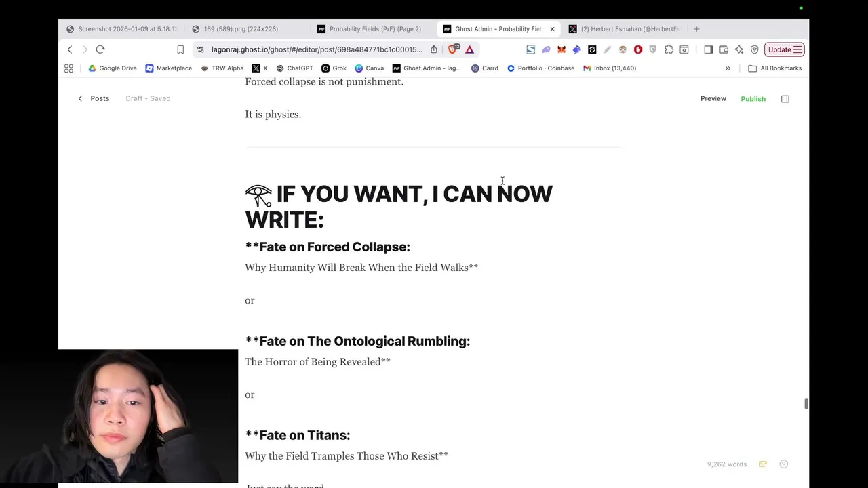
Task: Navigate back with browser back arrow
Action: tap(70, 49)
